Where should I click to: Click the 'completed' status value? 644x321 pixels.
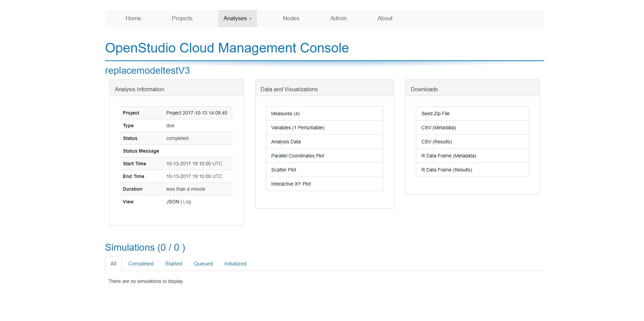[x=177, y=138]
